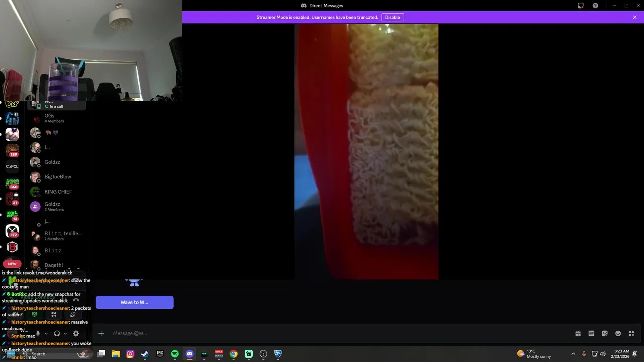This screenshot has width=644, height=362.
Task: Open Spotify from the taskbar
Action: [175, 354]
